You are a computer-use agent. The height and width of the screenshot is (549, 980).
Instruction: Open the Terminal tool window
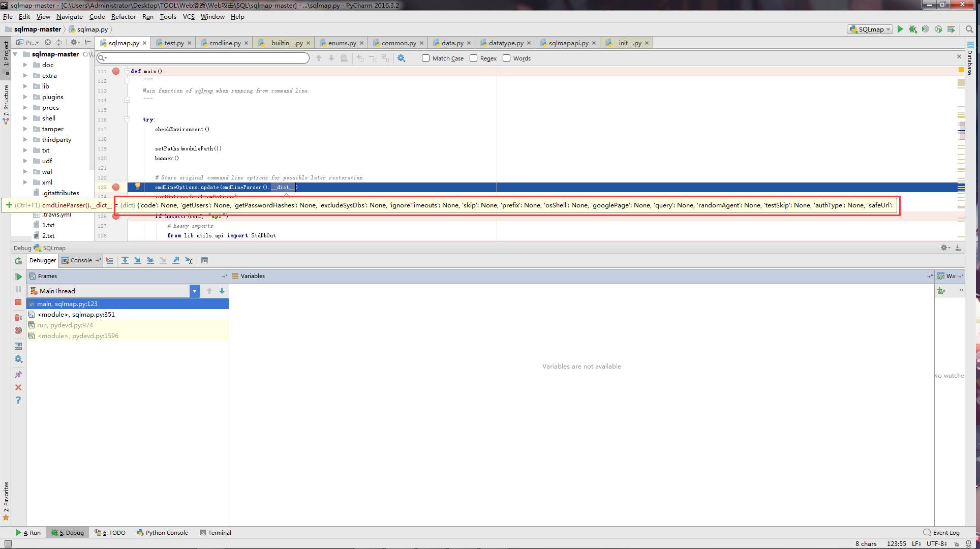coord(216,533)
